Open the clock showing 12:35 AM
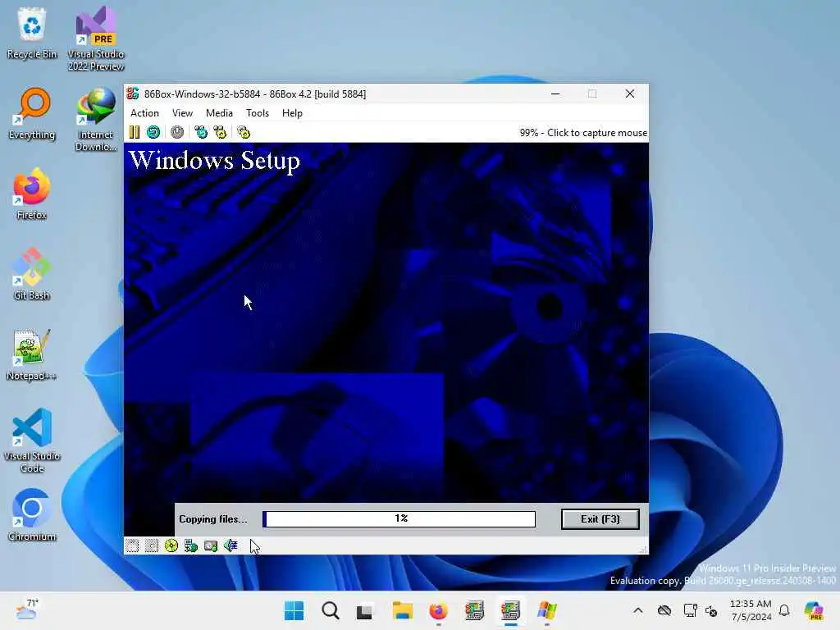This screenshot has height=630, width=840. [751, 610]
